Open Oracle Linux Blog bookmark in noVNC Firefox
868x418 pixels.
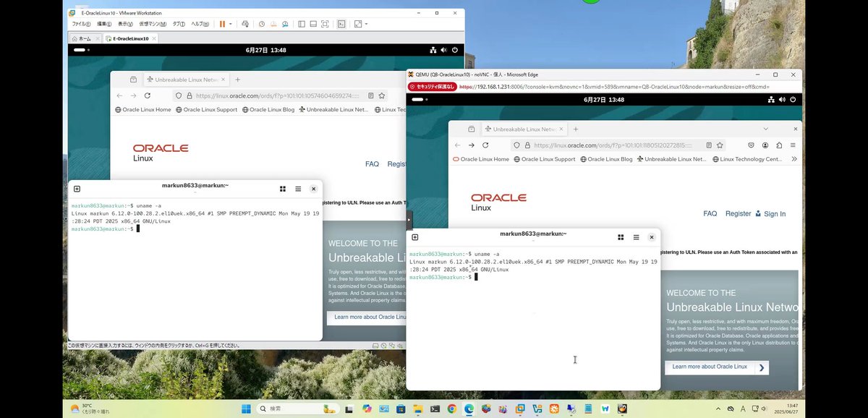coord(605,159)
